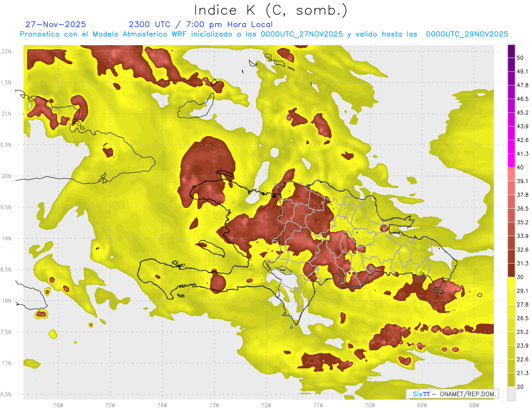Click the WRF model forecast description line
Viewport: 532px width, 411px height.
264,34
